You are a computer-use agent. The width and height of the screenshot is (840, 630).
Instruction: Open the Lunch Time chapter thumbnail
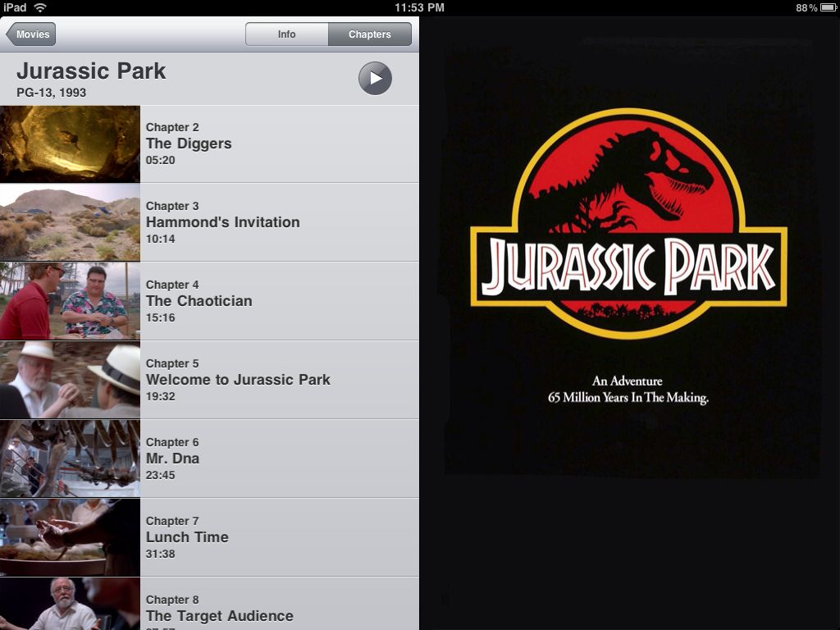71,537
